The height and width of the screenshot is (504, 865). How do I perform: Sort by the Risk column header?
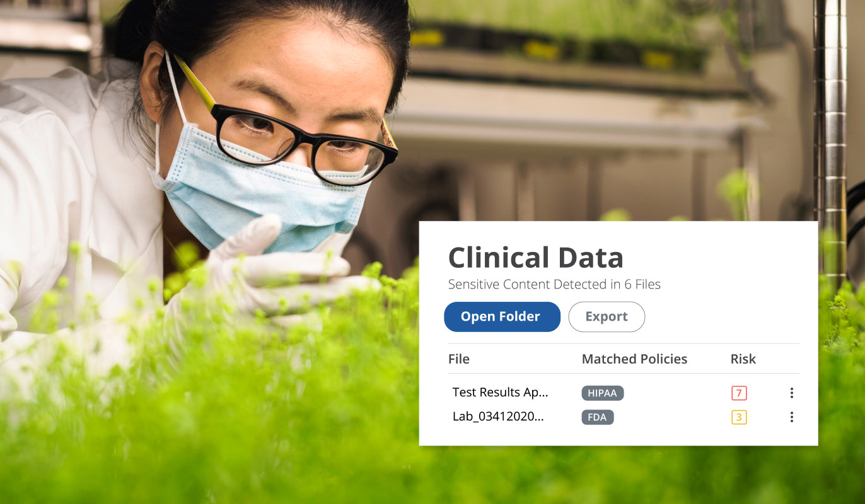click(743, 359)
